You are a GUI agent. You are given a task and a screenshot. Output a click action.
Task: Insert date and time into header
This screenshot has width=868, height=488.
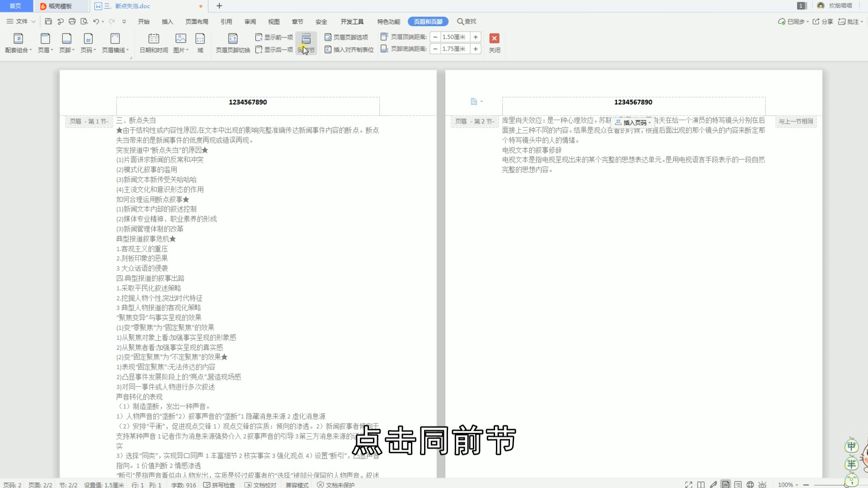pos(154,43)
